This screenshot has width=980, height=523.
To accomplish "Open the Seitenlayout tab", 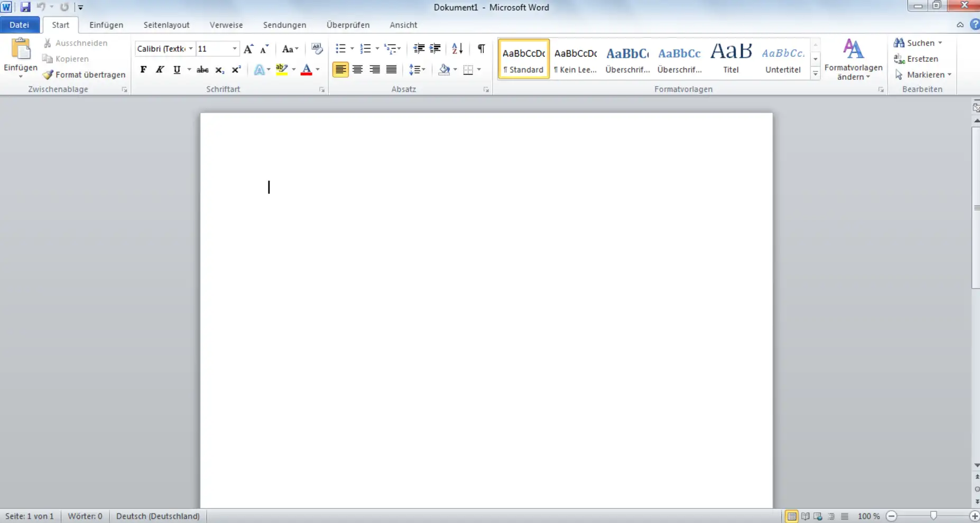I will [x=166, y=25].
